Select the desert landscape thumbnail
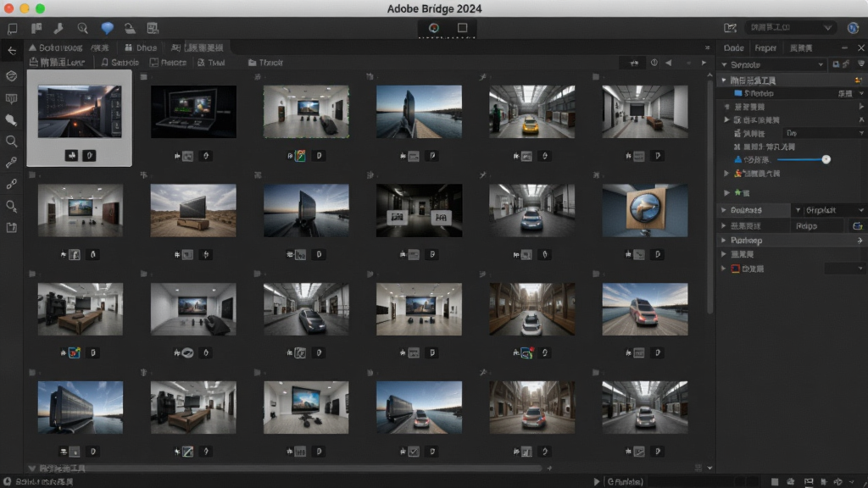 click(193, 210)
